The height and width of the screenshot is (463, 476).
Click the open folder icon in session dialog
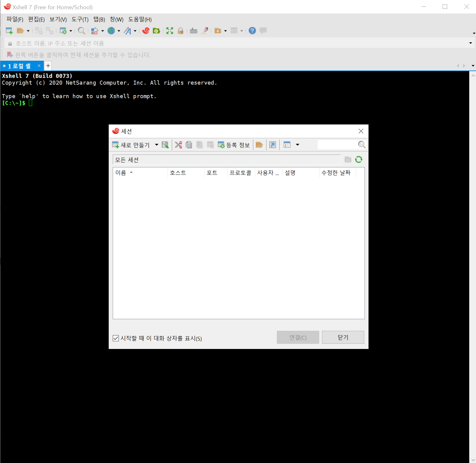[x=259, y=145]
